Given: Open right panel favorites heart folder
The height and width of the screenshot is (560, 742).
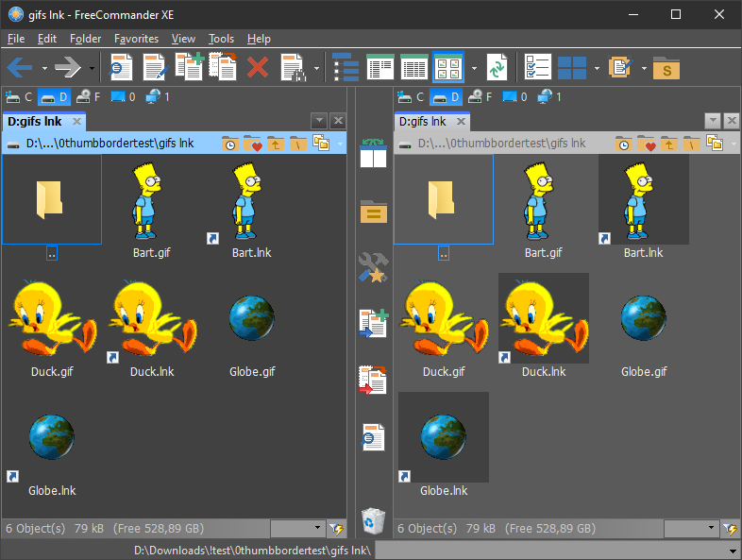Looking at the screenshot, I should [x=647, y=144].
